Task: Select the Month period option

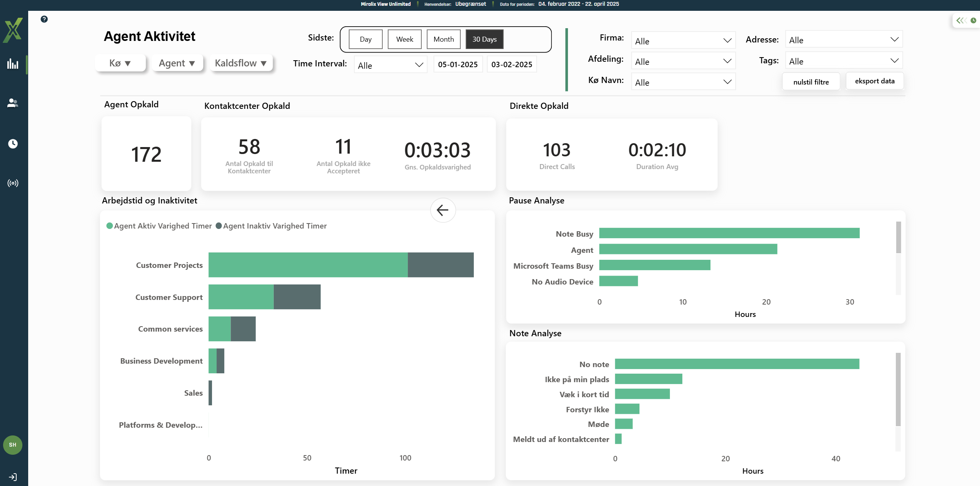Action: (x=443, y=39)
